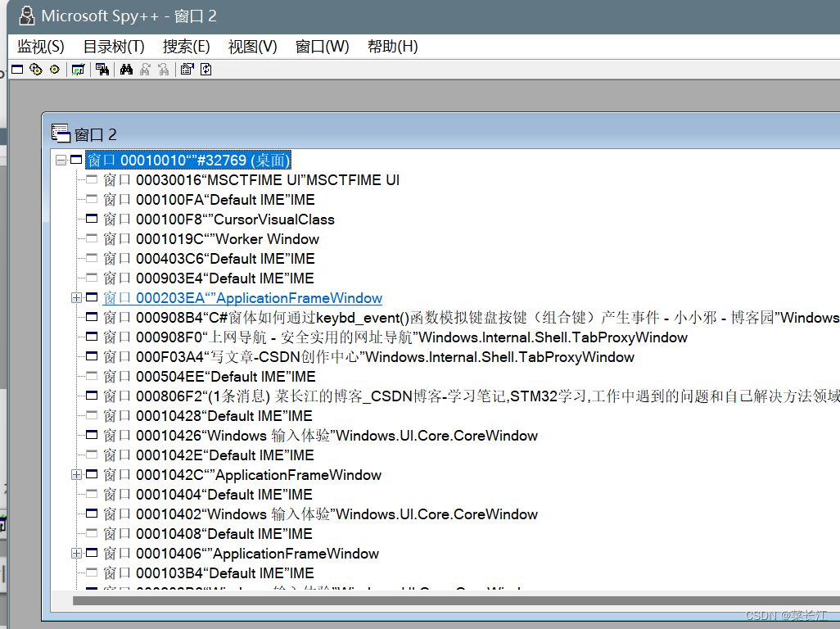Viewport: 840px width, 629px height.
Task: Open the Threads view toolbar icon
Action: click(55, 70)
